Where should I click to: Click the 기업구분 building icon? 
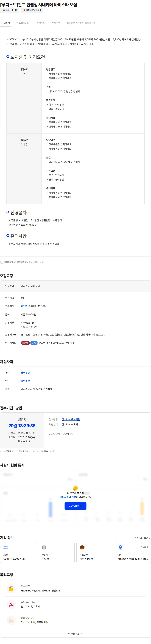[44, 548]
